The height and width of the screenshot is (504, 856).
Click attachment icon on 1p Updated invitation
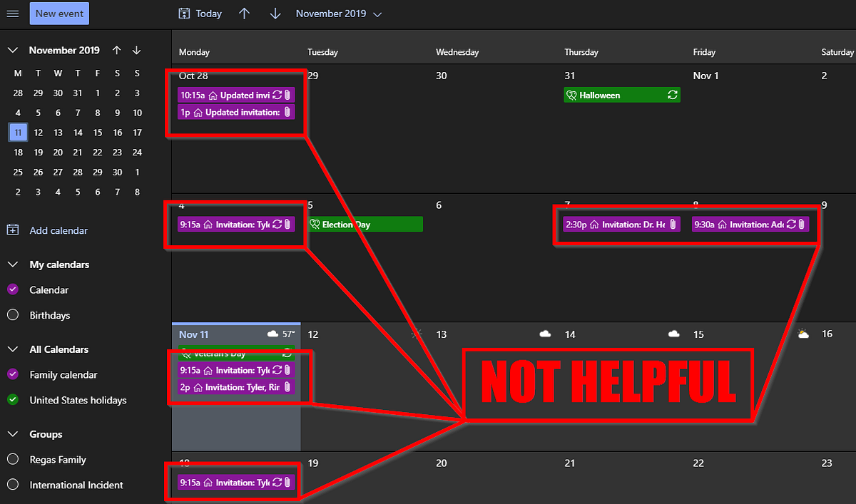coord(287,112)
